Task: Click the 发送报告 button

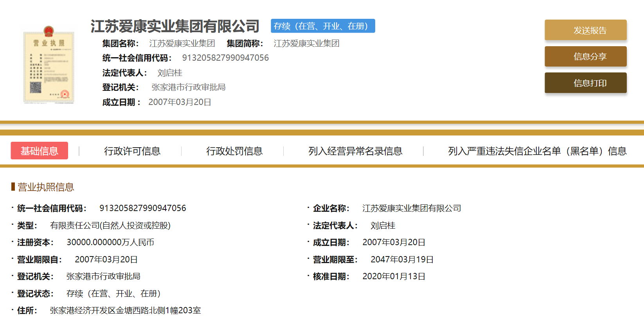Action: [x=586, y=30]
